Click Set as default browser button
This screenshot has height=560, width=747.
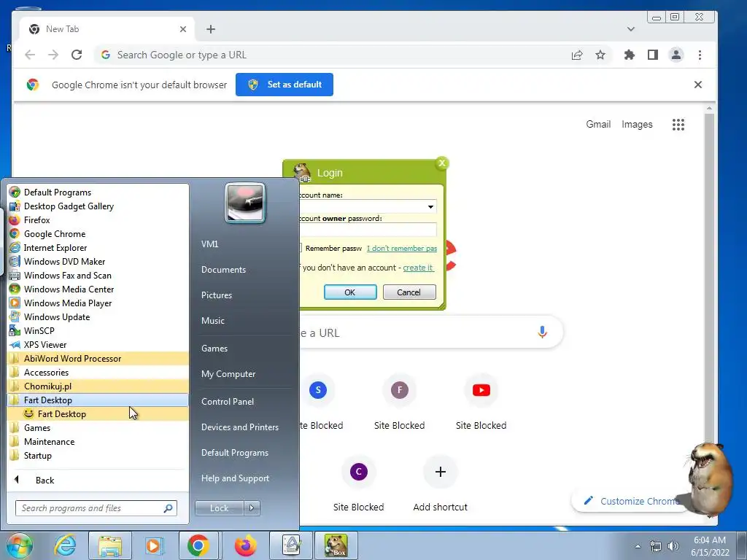285,85
